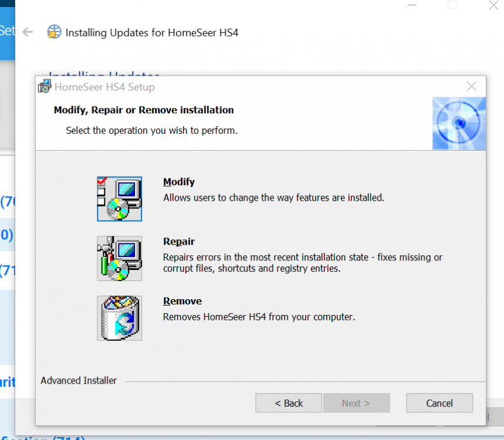504x440 pixels.
Task: Click the blue disc banner image
Action: click(459, 123)
